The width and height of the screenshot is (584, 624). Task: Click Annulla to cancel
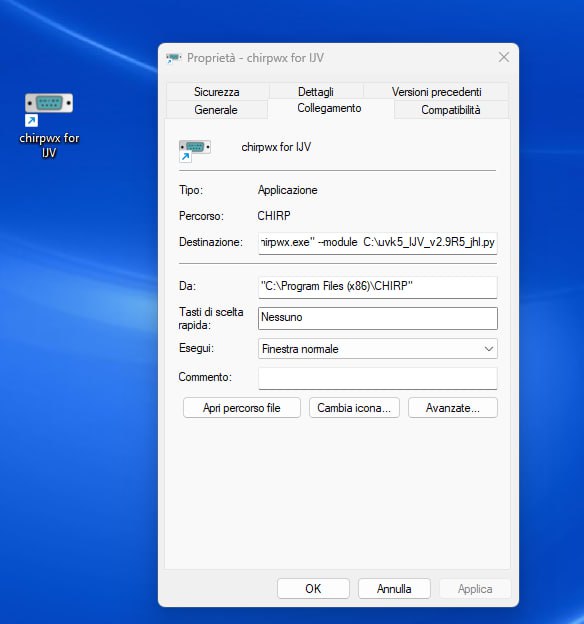[x=394, y=589]
